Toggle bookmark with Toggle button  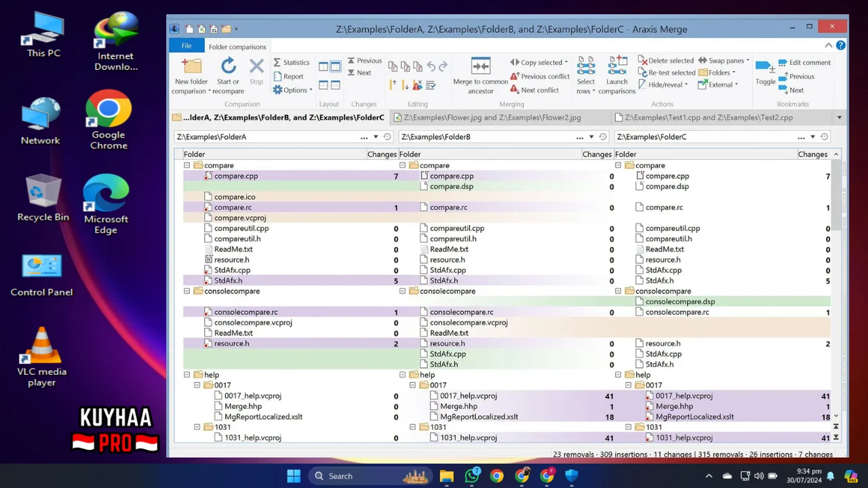766,73
